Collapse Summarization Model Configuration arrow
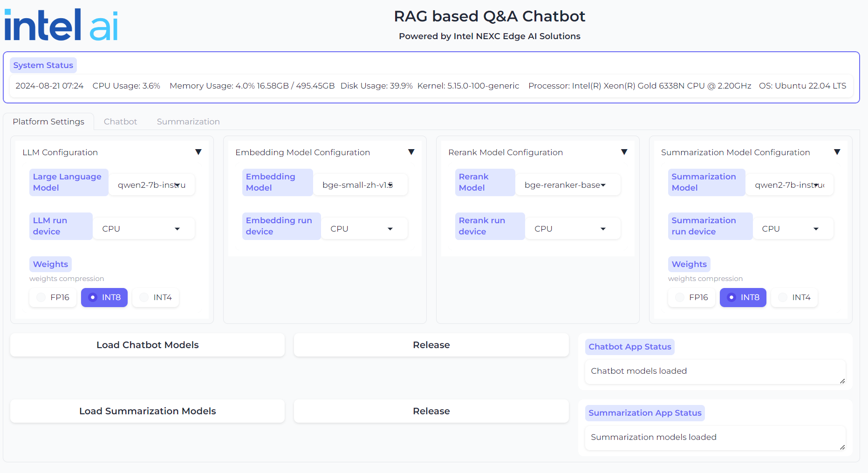Viewport: 868px width, 473px height. pos(837,152)
